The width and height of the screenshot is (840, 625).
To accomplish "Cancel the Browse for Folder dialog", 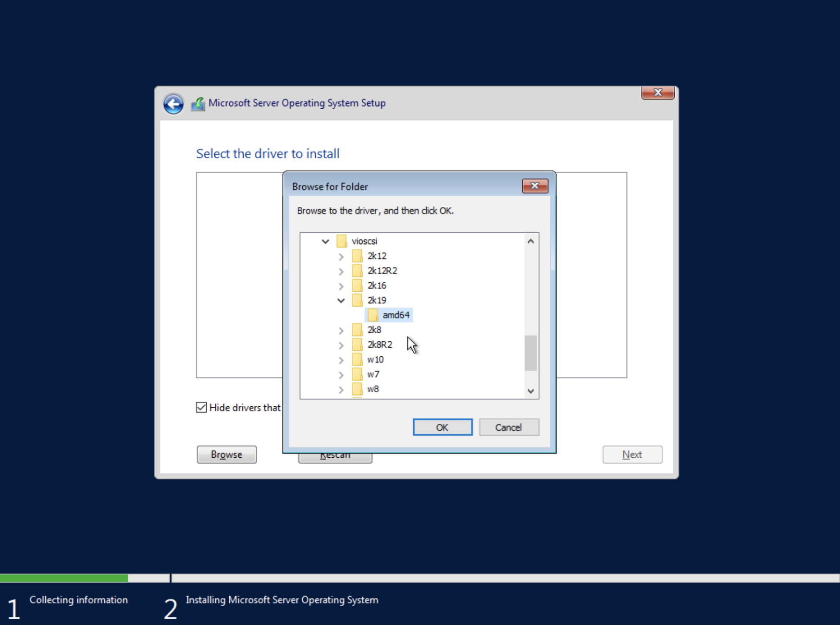I will tap(508, 427).
